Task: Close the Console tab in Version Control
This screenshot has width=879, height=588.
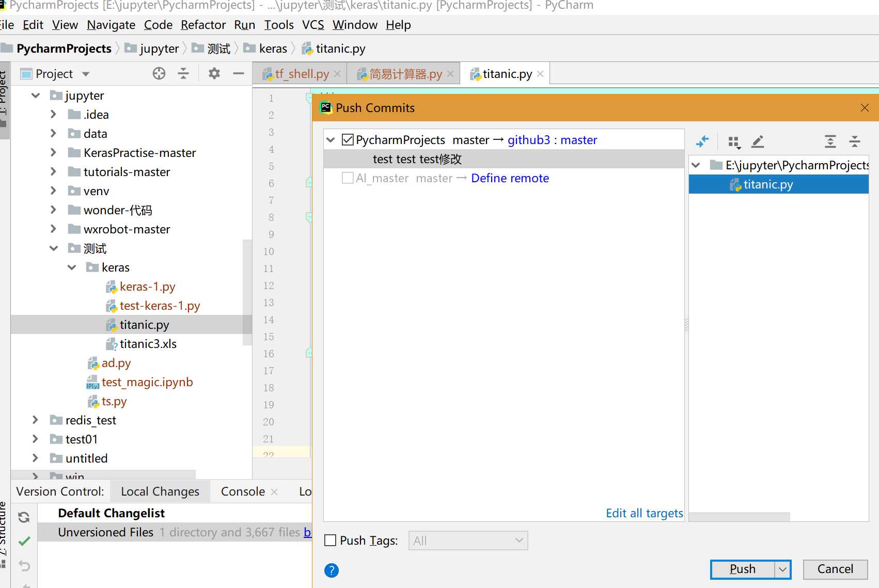Action: coord(274,492)
